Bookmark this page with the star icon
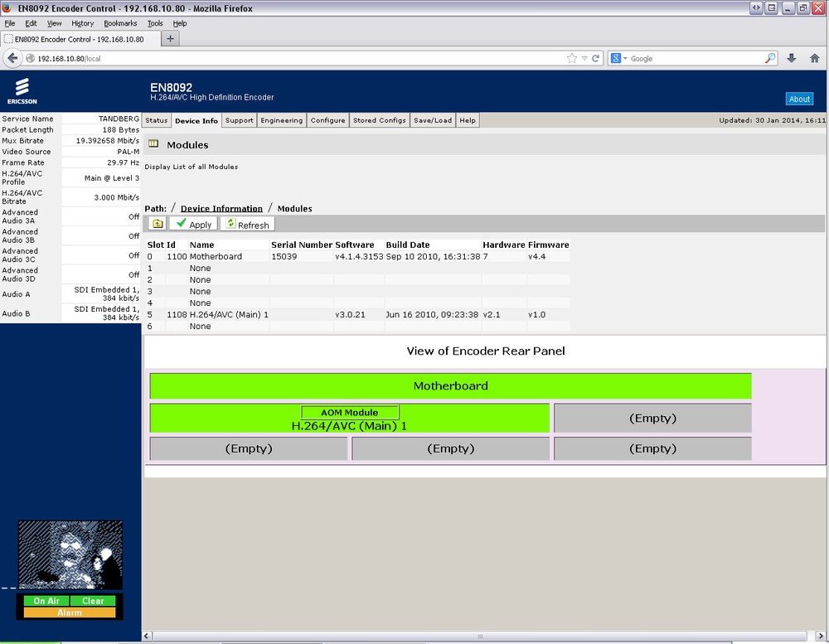Viewport: 829px width, 644px height. point(570,58)
